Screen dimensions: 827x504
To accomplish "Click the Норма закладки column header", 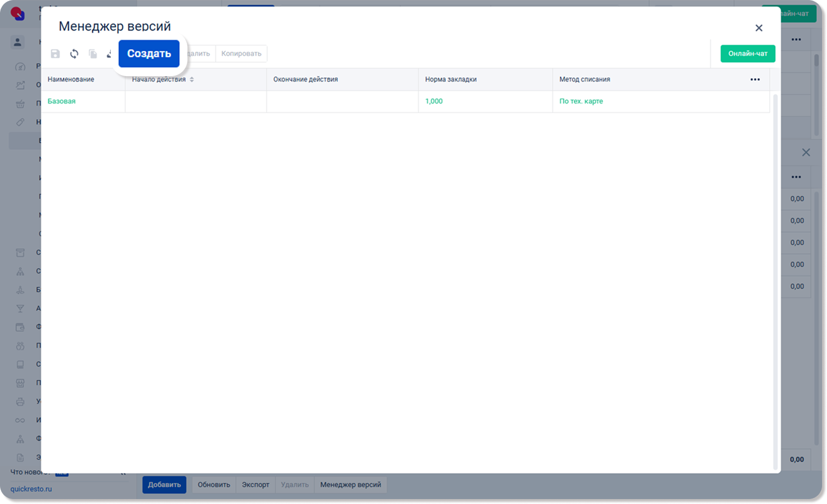I will coord(450,79).
